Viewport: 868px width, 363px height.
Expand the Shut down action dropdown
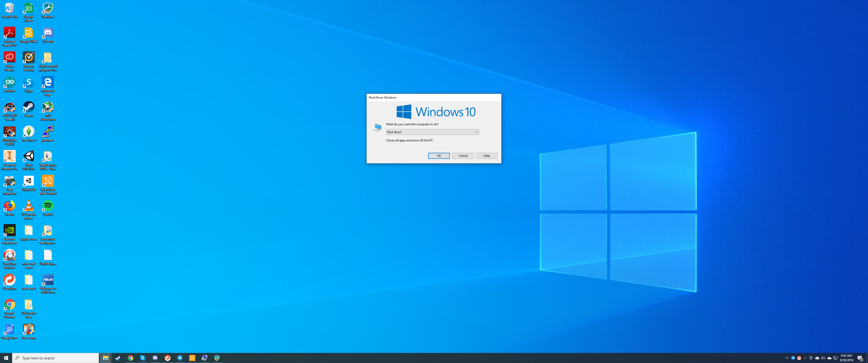coord(432,132)
